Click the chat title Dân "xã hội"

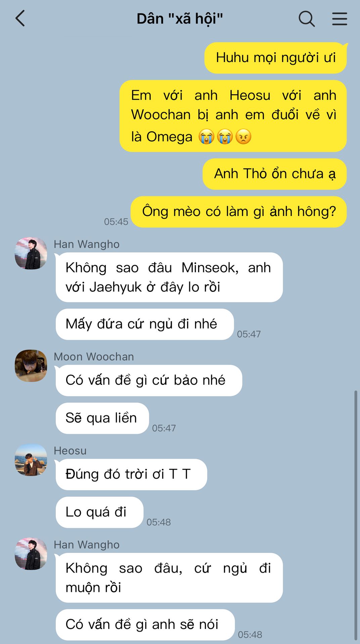point(180,19)
